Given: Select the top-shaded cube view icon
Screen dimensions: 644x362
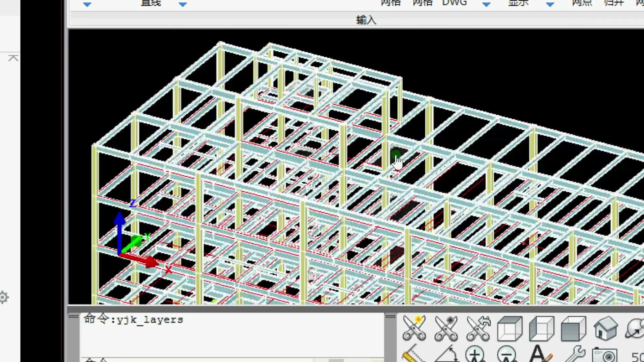Looking at the screenshot, I should click(510, 328).
